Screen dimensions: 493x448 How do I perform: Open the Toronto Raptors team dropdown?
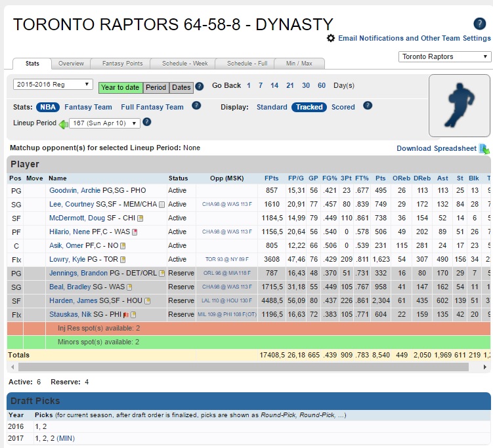444,57
